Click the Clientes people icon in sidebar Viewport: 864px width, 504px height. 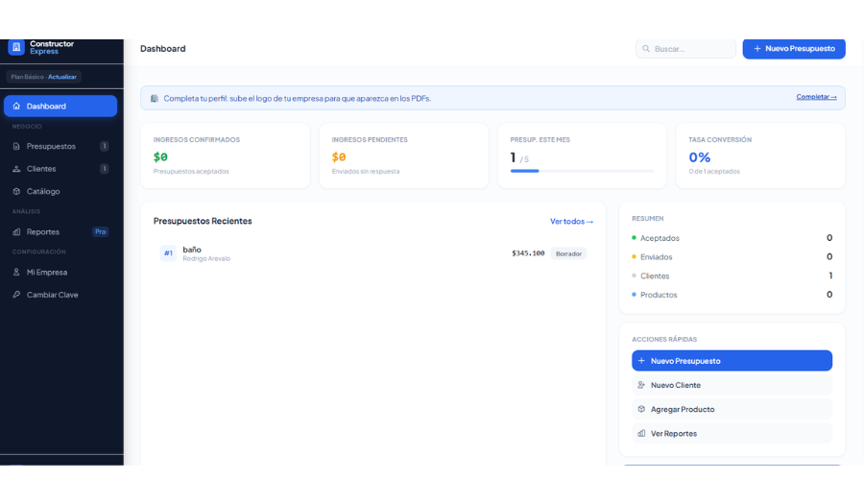(x=16, y=169)
